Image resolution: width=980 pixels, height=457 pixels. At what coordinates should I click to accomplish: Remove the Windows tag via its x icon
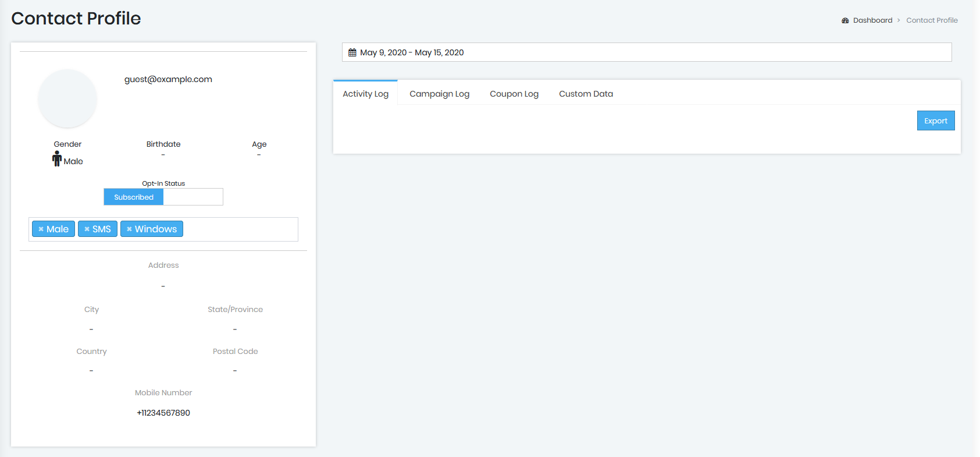(x=129, y=229)
